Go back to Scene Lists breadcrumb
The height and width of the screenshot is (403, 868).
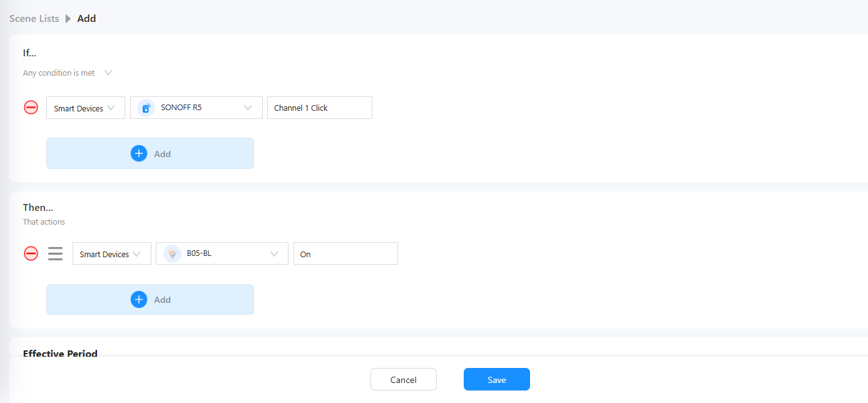pyautogui.click(x=34, y=19)
